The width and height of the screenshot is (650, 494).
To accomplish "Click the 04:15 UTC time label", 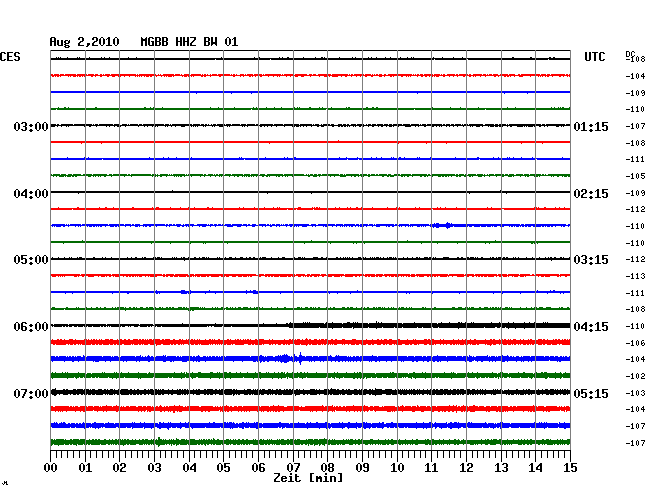I will [591, 327].
